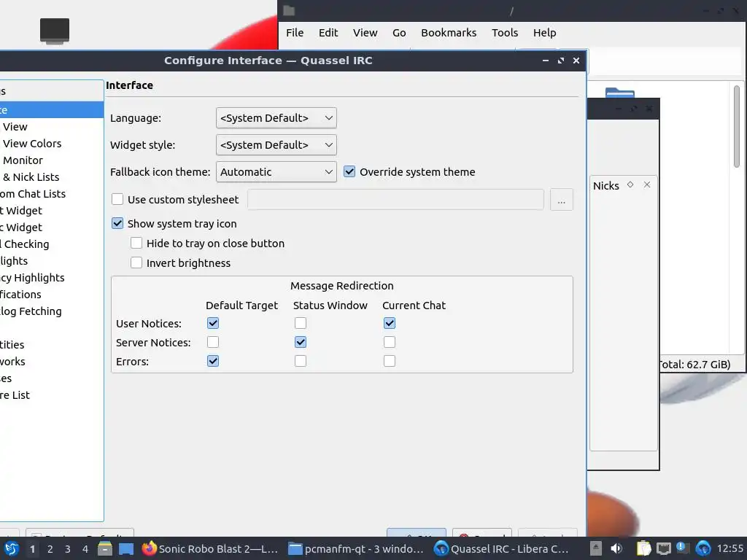747x560 pixels.
Task: Open Bookmarks menu in file manager
Action: pos(449,32)
